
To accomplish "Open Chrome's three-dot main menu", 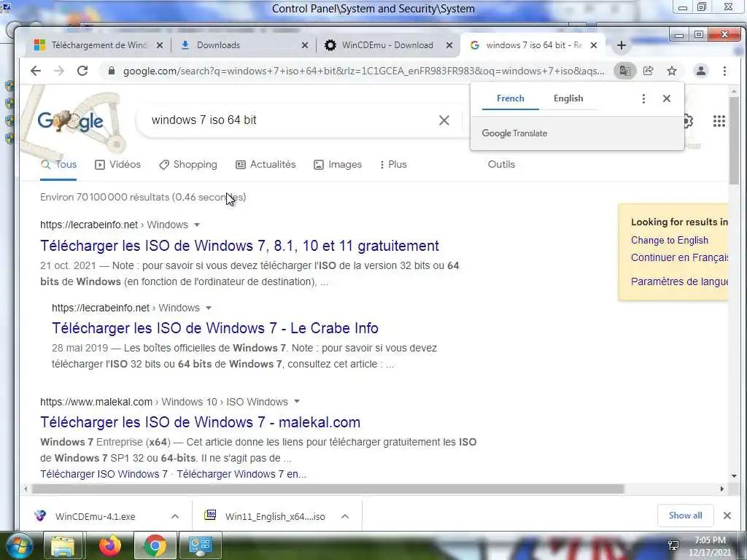I will coord(724,71).
